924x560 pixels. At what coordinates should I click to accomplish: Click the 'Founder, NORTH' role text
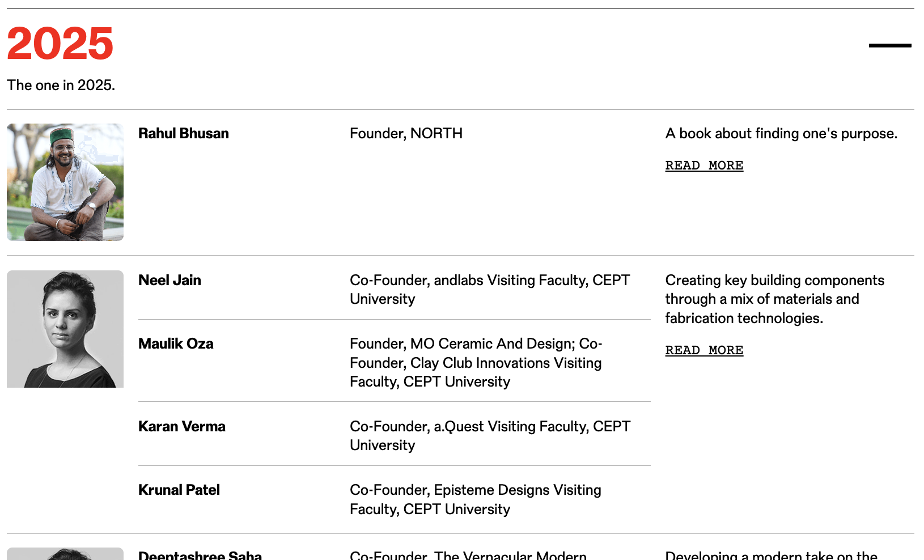click(x=406, y=133)
